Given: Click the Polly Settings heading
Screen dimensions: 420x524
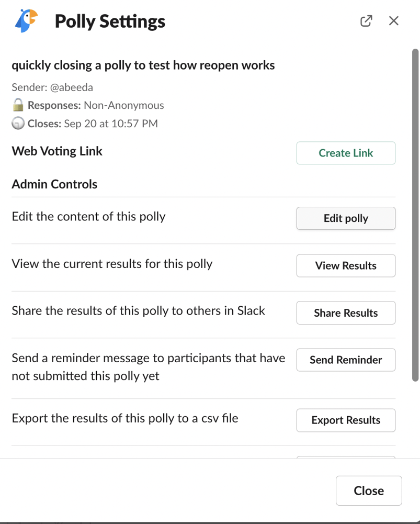Looking at the screenshot, I should click(110, 21).
